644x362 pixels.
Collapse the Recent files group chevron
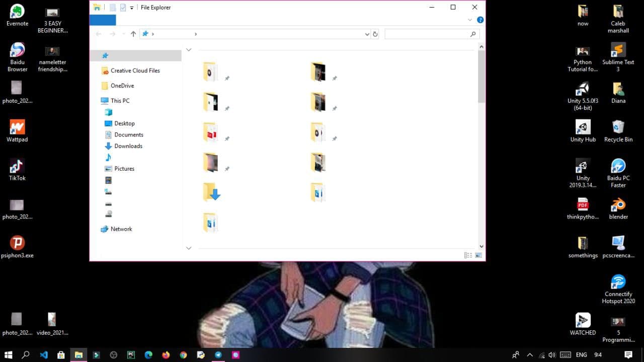point(189,248)
